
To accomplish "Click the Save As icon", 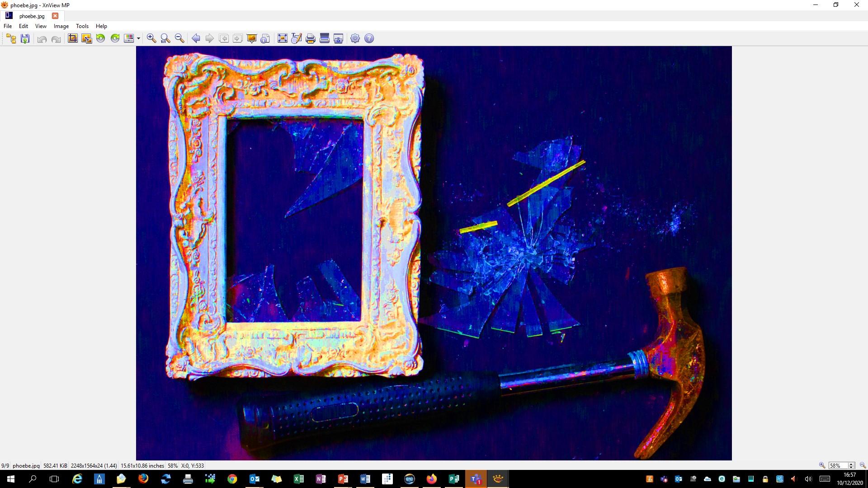I will click(x=25, y=38).
